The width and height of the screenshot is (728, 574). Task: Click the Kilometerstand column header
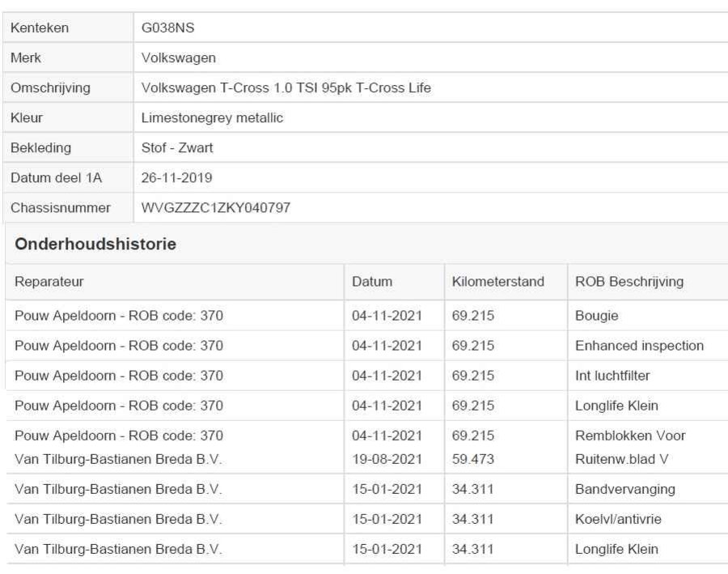(497, 282)
